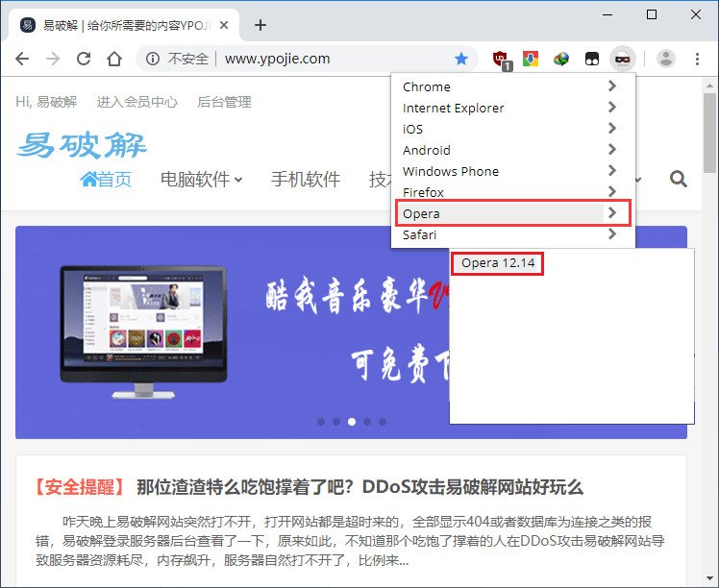Viewport: 719px width, 588px height.
Task: Open the uBlock Origin extension
Action: point(500,60)
